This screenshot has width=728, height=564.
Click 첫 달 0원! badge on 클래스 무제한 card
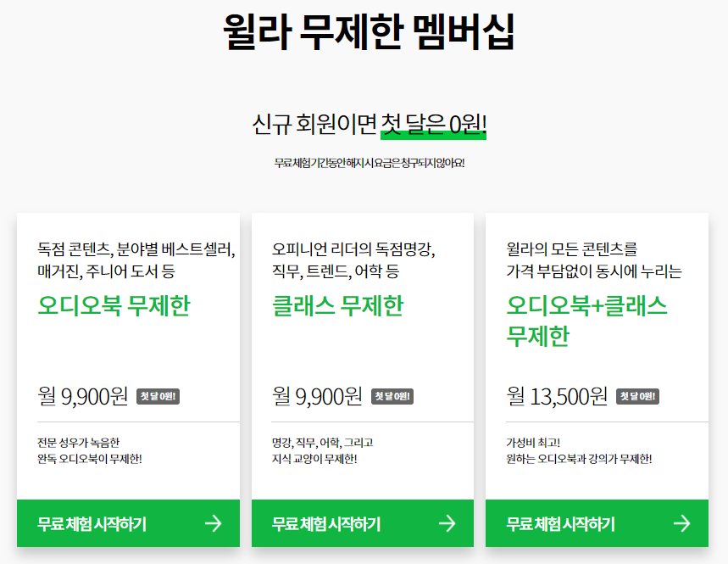coord(392,396)
